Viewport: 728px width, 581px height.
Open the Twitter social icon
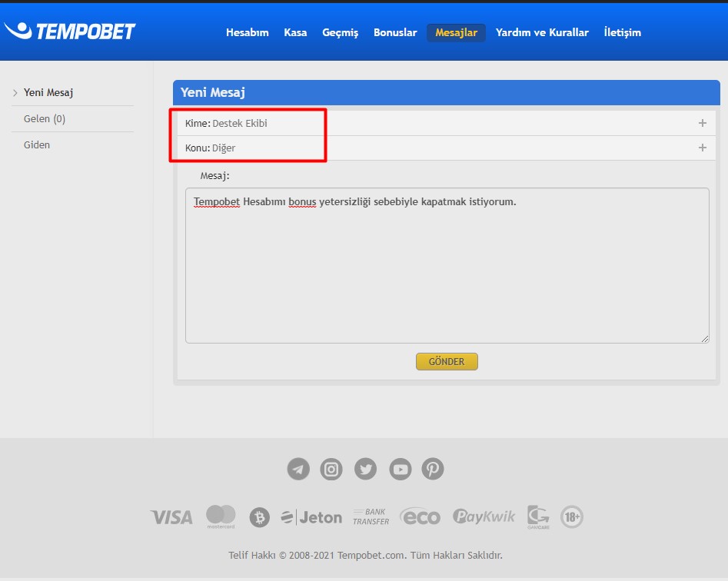[x=365, y=469]
